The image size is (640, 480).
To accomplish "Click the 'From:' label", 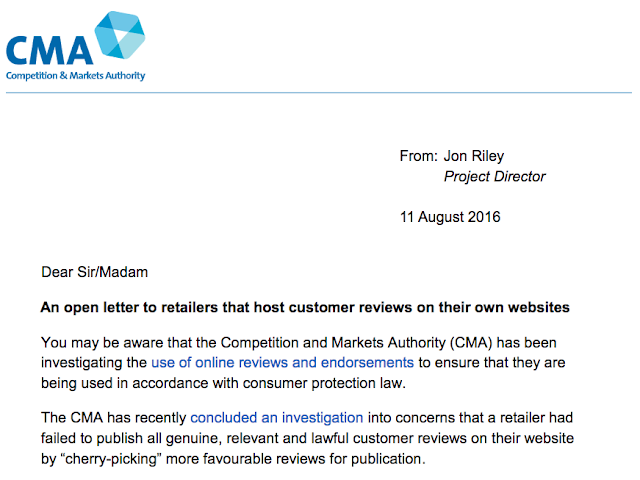I will click(418, 155).
